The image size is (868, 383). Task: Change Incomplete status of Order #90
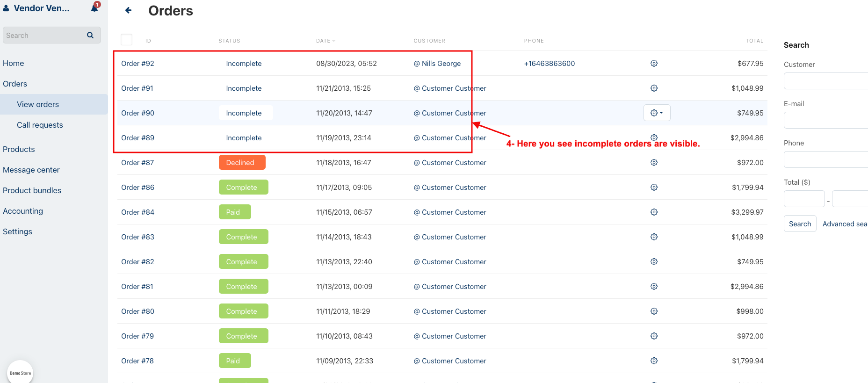pos(246,113)
